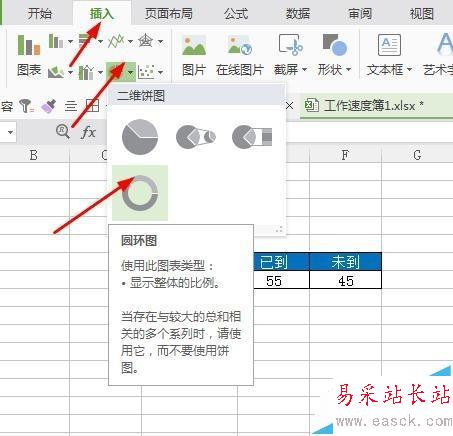
Task: Select the pie-of-pie chart option
Action: pos(196,137)
